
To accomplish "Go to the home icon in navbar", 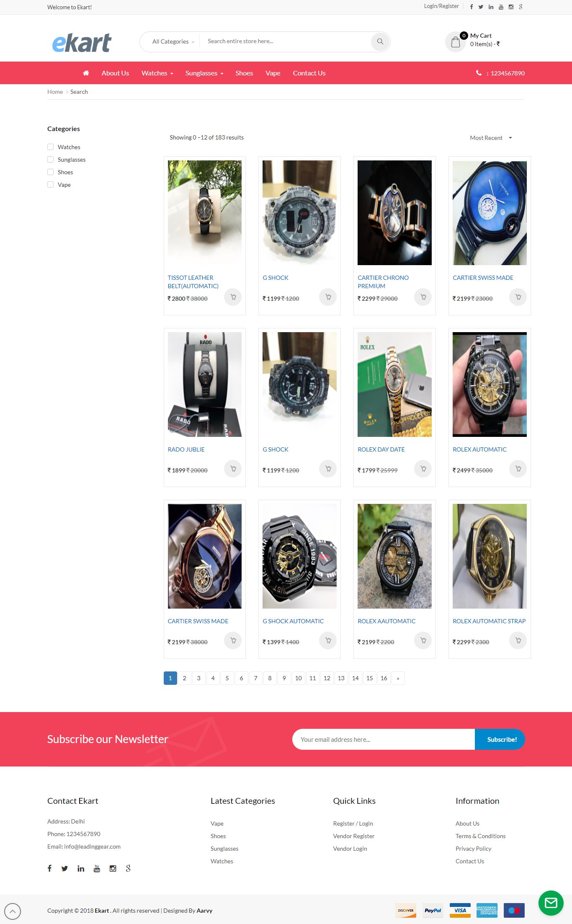I will (86, 73).
